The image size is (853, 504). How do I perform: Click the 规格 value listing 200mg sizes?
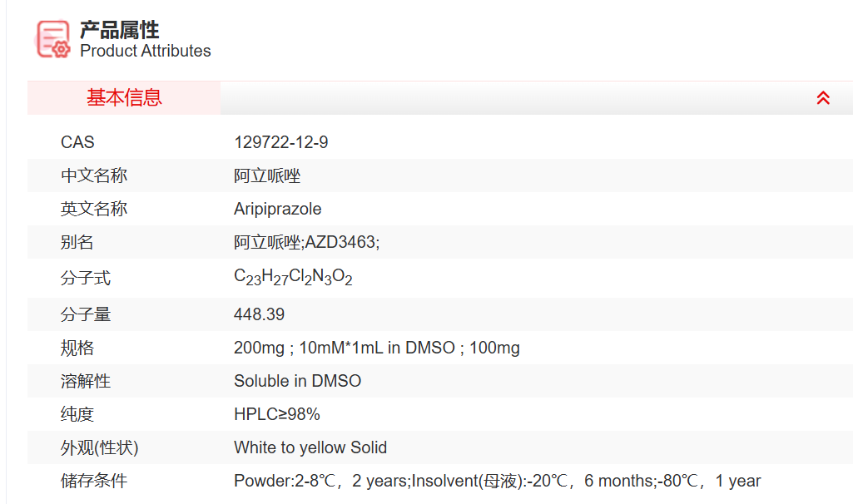click(377, 348)
